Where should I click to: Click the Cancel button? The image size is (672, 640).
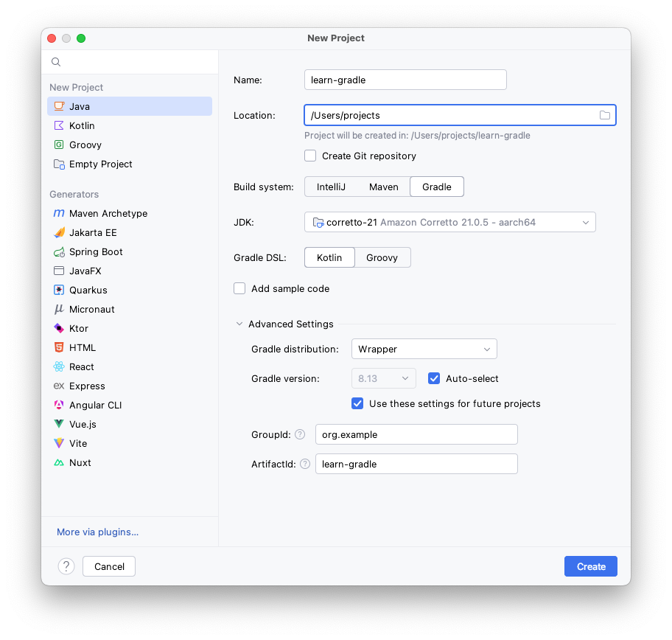tap(109, 566)
